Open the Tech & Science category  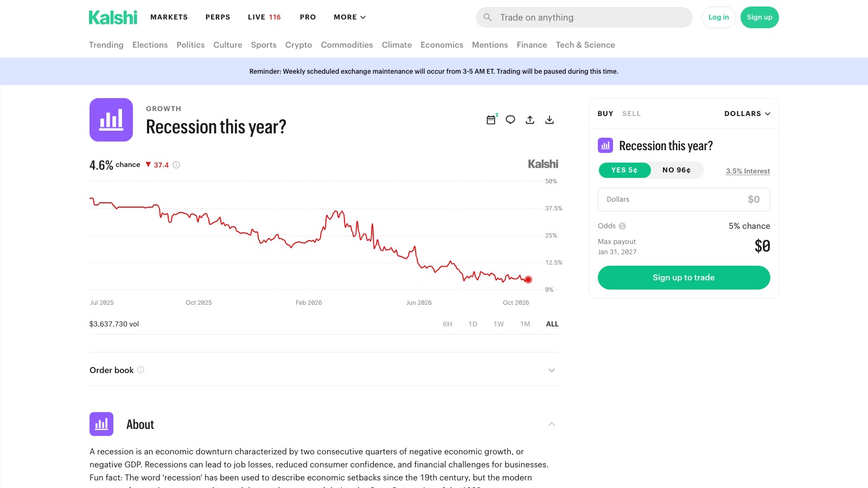coord(585,45)
